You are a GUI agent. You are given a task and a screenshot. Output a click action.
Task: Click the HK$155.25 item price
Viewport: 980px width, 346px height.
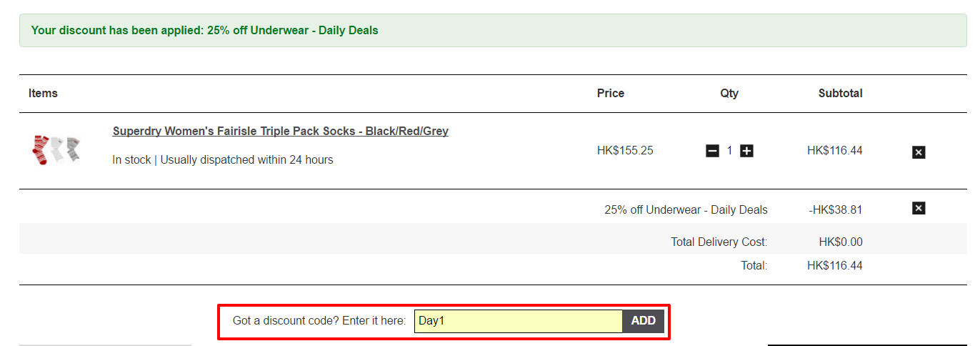pos(625,151)
